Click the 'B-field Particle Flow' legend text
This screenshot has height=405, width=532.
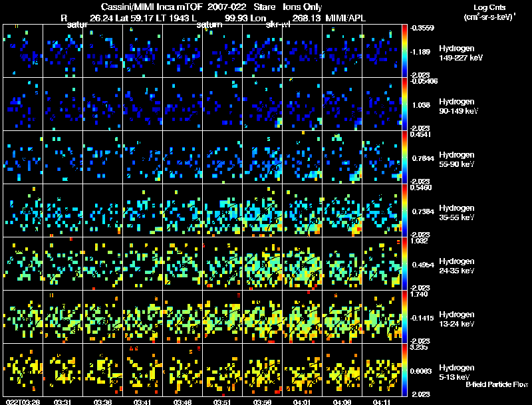click(x=497, y=384)
